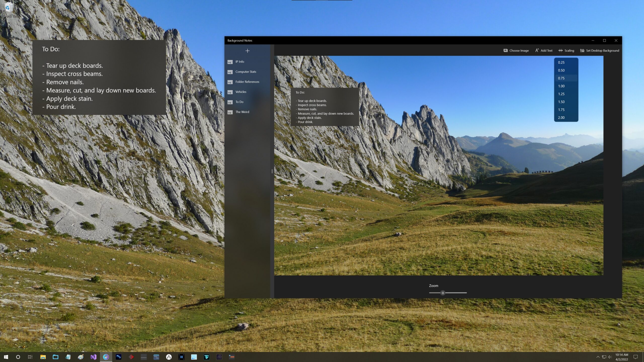Click the Computer Stats note icon
Screen dimensions: 644x362
coord(230,72)
